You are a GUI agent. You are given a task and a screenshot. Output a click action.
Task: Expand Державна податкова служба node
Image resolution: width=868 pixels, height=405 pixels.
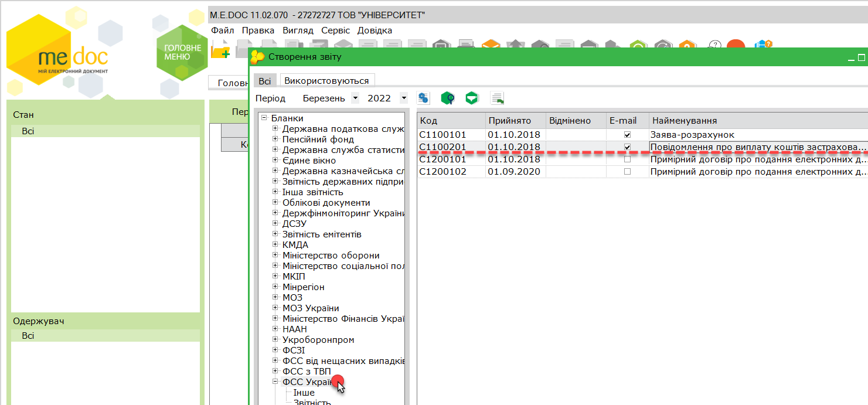pos(275,129)
